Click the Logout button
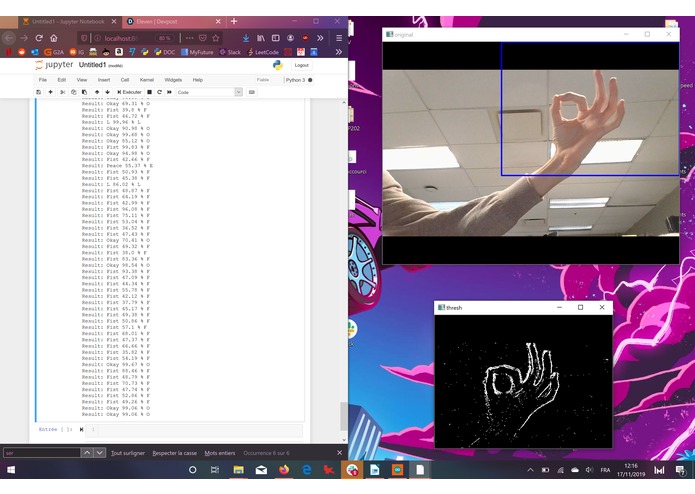The image size is (695, 494). pyautogui.click(x=301, y=65)
